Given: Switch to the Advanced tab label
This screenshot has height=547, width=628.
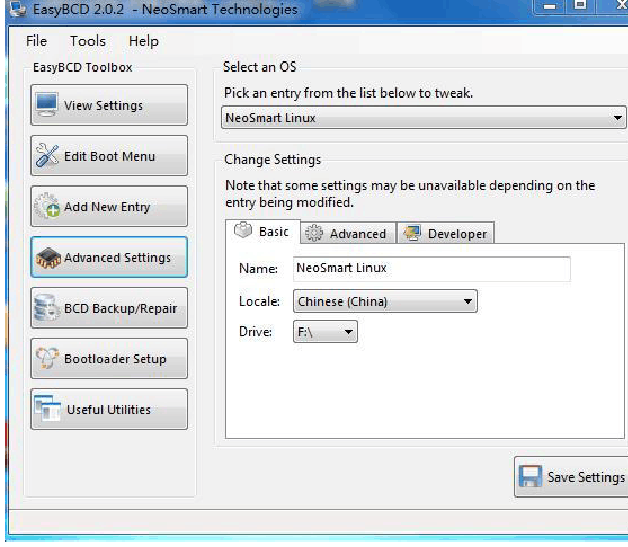Looking at the screenshot, I should click(358, 234).
